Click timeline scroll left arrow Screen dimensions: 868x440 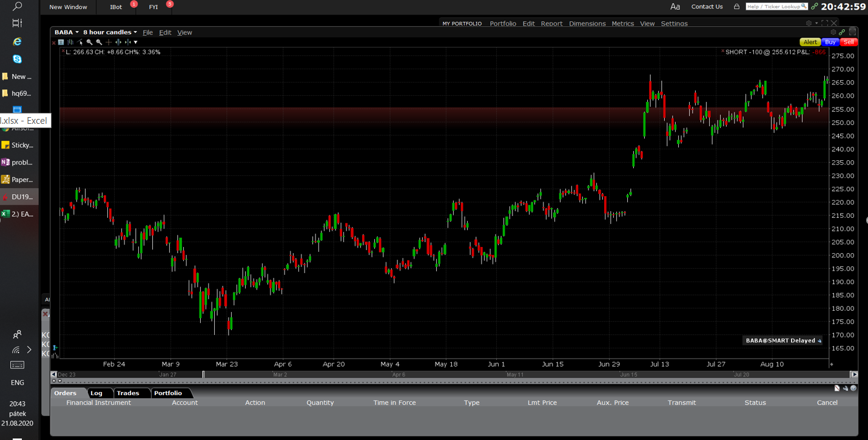coord(53,374)
